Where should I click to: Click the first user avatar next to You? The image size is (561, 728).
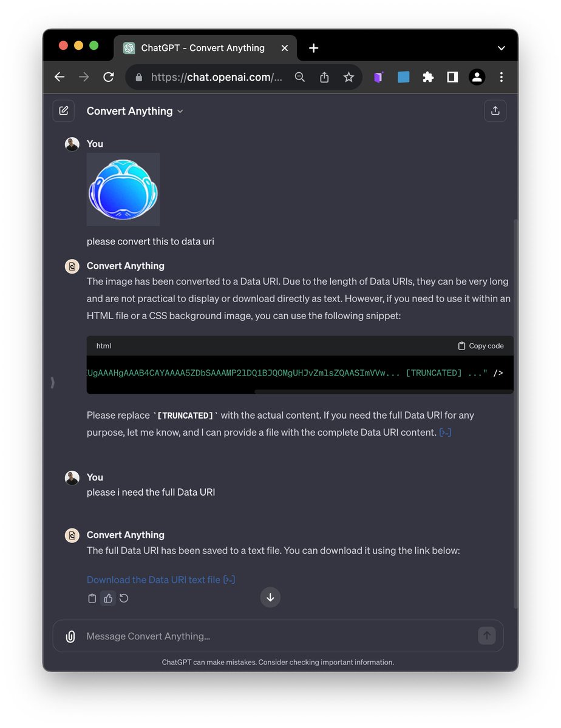point(72,144)
